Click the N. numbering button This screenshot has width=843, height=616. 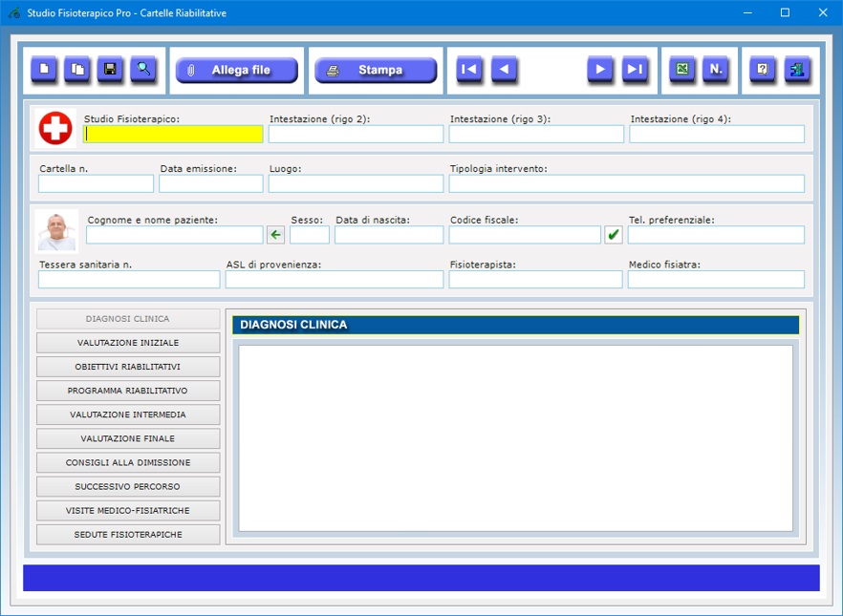[x=716, y=70]
